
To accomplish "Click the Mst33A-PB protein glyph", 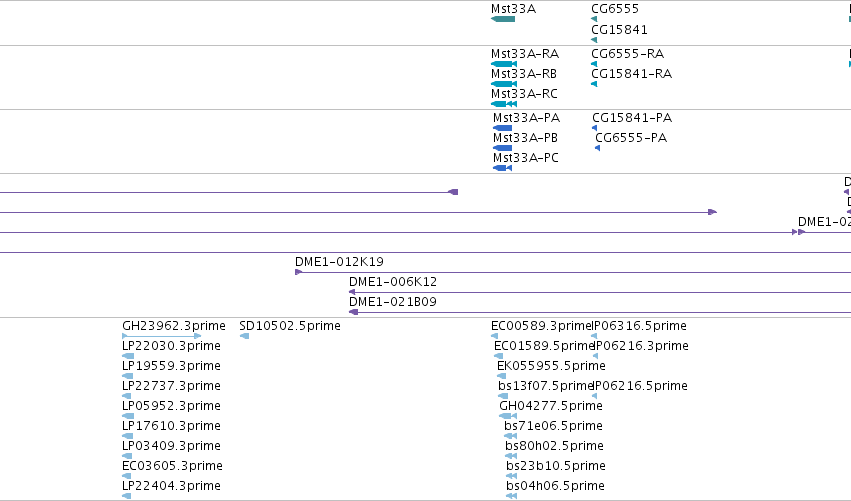I will (503, 148).
